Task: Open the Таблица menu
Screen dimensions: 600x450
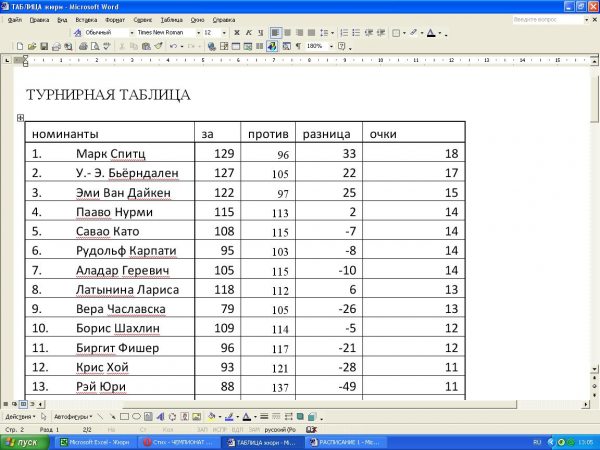Action: [171, 19]
